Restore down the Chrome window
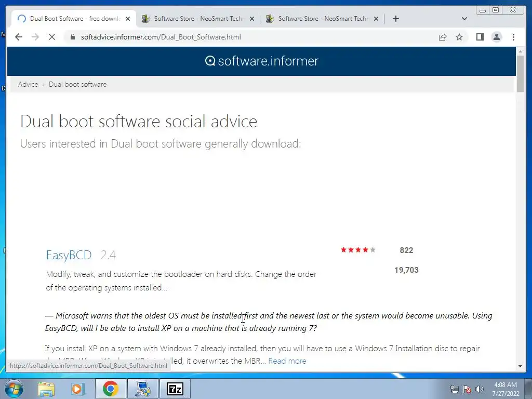Viewport: 532px width, 399px height. [x=496, y=10]
